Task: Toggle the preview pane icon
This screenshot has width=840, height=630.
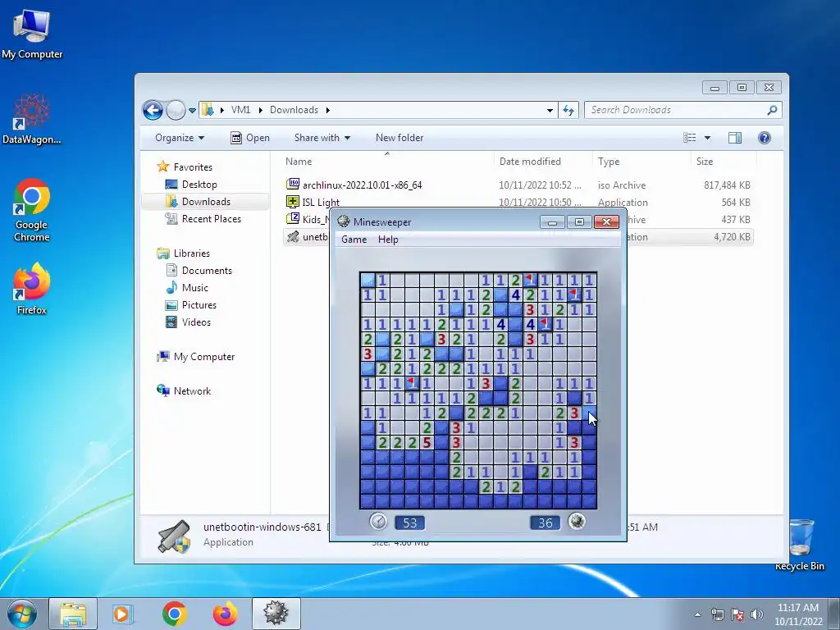Action: coord(735,138)
